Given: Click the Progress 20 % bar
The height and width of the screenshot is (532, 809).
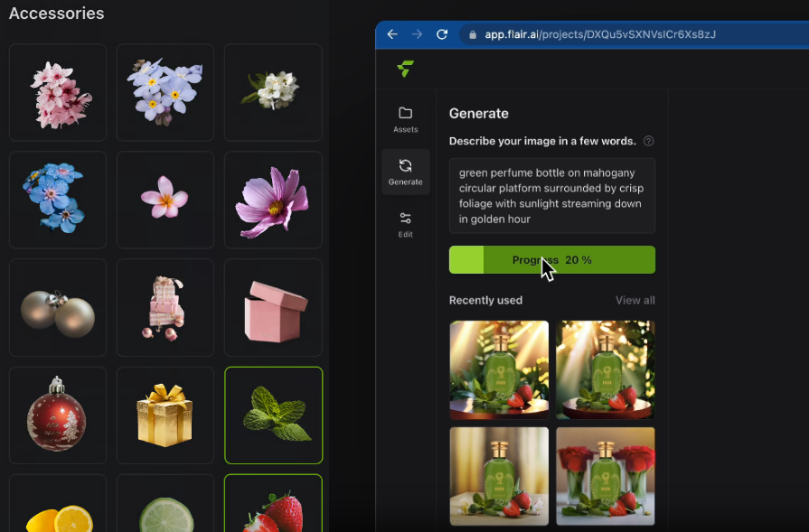Looking at the screenshot, I should coord(552,260).
